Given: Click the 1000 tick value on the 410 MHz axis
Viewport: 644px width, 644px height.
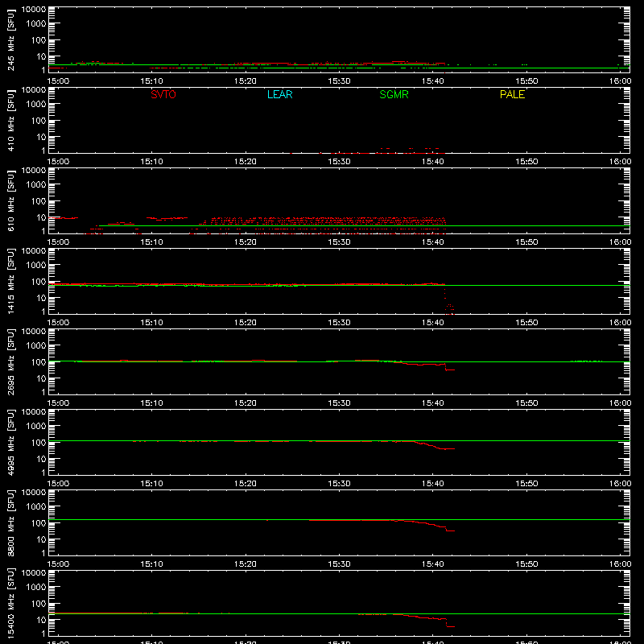Looking at the screenshot, I should [36, 105].
